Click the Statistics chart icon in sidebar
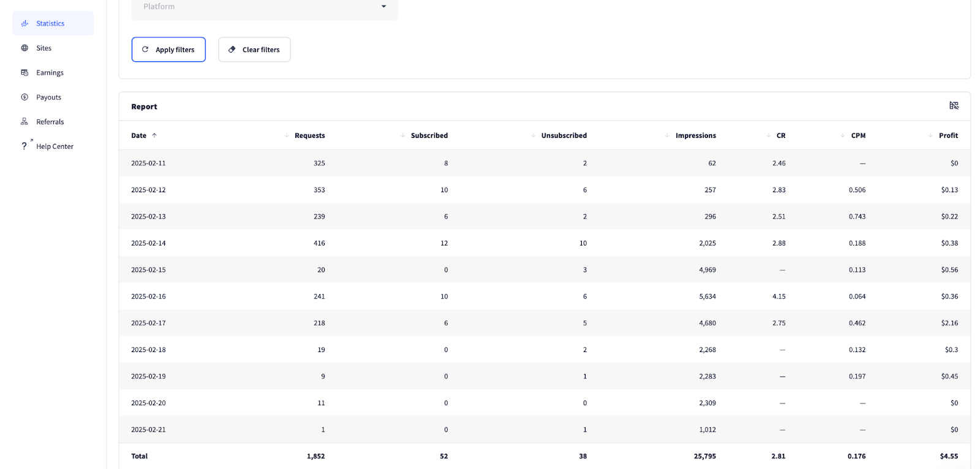 [x=24, y=23]
